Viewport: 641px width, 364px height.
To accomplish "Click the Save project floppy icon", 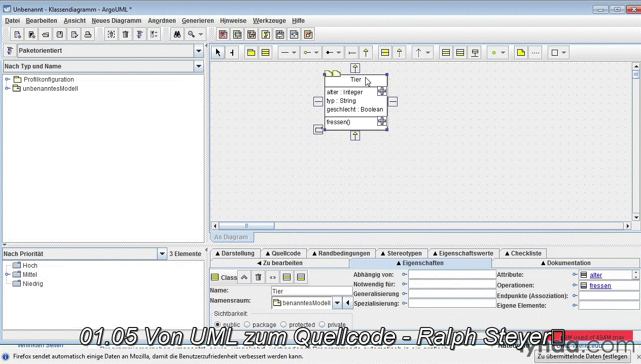I will [x=59, y=34].
